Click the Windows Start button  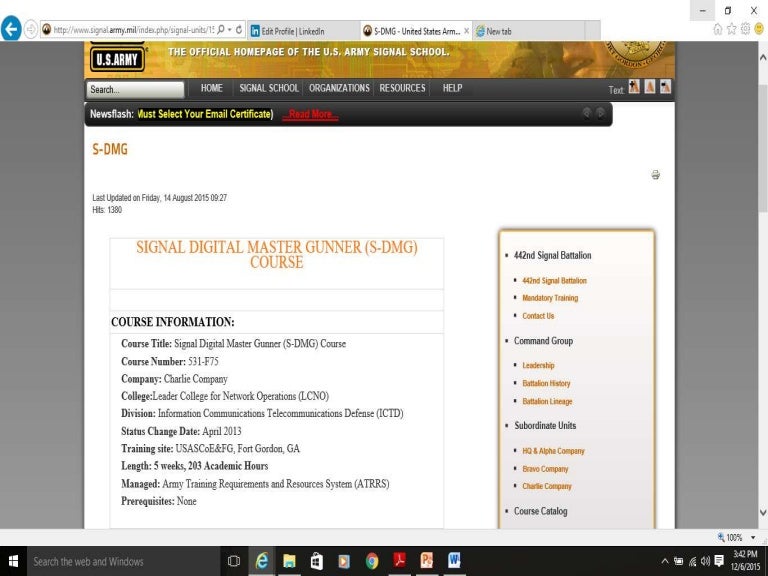[x=14, y=561]
